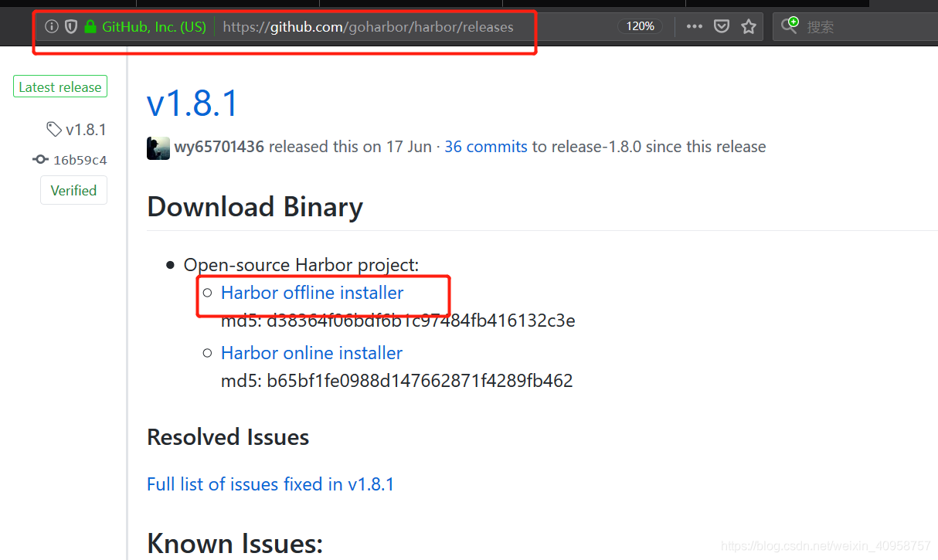This screenshot has height=560, width=938.
Task: Click the green padlock security icon
Action: pos(90,27)
